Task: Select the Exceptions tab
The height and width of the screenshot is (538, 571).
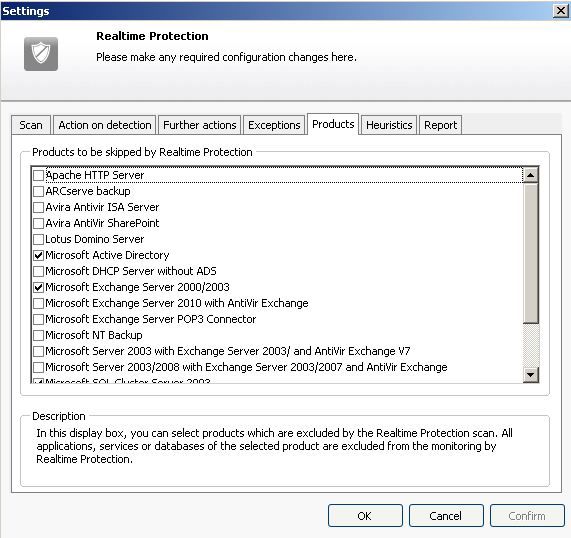Action: [274, 125]
